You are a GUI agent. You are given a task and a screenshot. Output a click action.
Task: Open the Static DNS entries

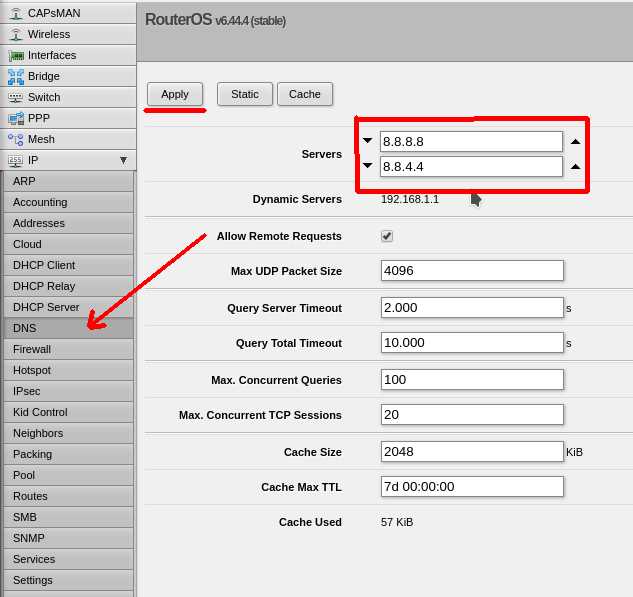coord(245,94)
